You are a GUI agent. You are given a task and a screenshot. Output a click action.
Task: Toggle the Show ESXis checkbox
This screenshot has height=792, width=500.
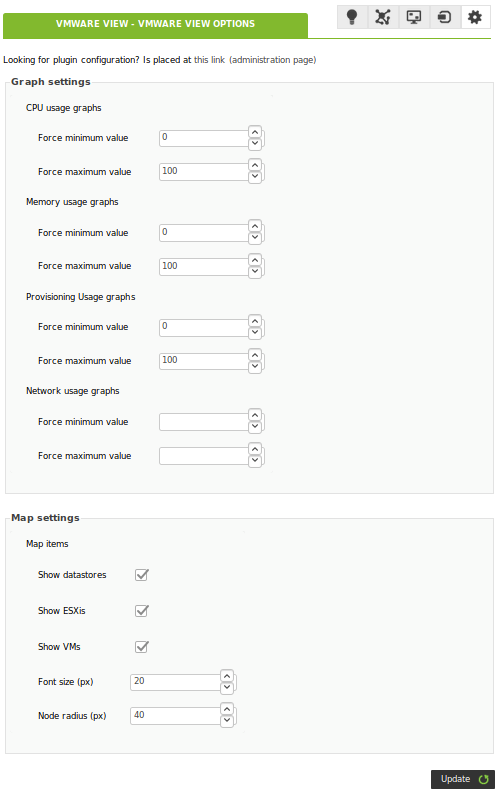142,611
